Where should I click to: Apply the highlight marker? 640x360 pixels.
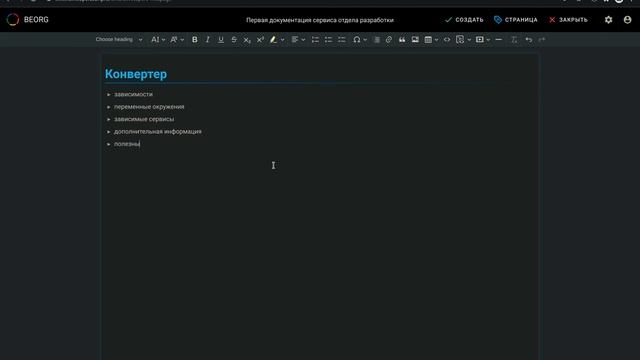click(x=273, y=40)
